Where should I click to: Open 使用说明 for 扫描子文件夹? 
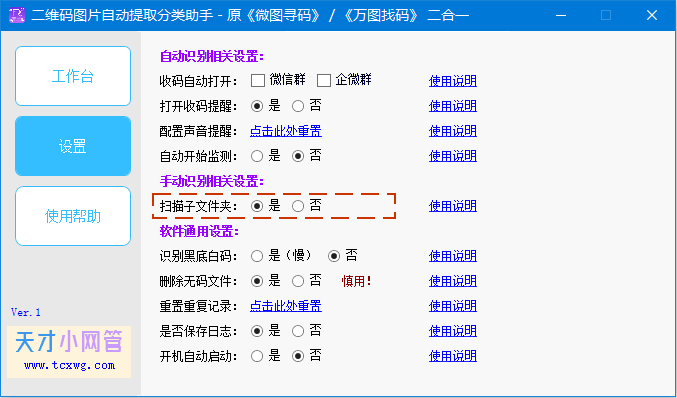point(452,206)
